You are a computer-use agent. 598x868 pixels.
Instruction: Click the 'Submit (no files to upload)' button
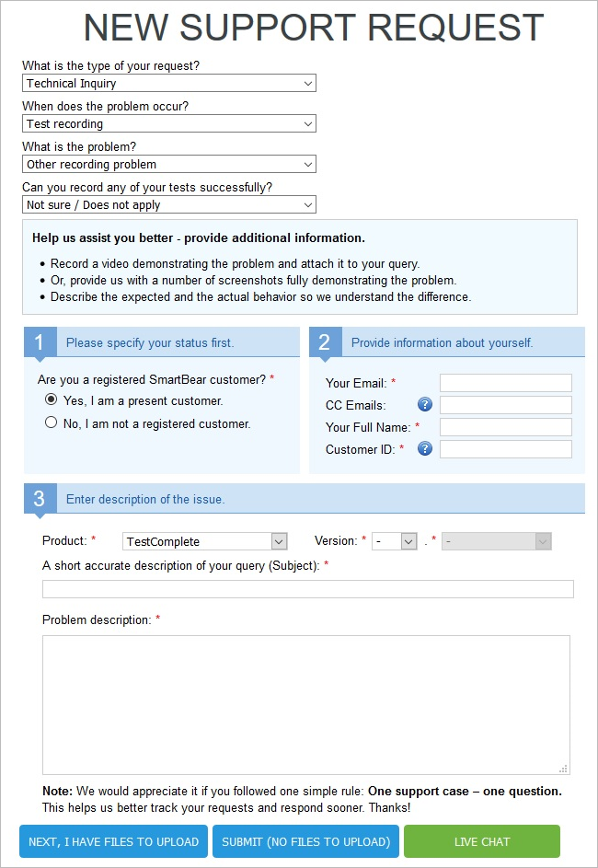[306, 841]
